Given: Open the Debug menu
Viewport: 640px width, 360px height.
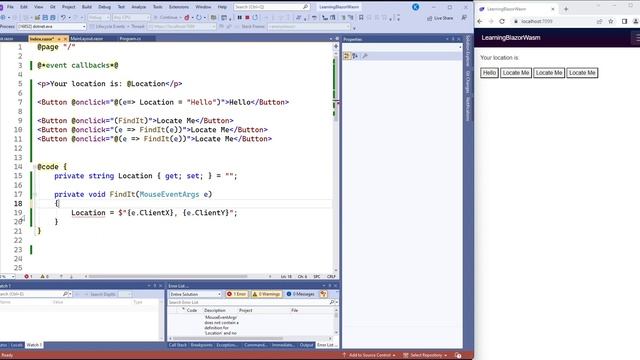Looking at the screenshot, I should [104, 7].
